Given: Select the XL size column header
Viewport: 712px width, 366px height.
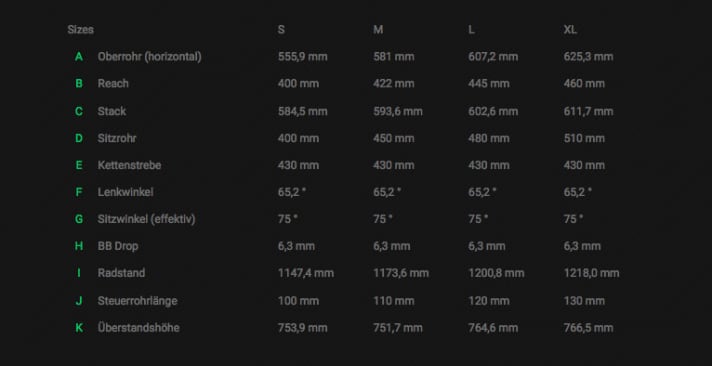Looking at the screenshot, I should coord(570,30).
